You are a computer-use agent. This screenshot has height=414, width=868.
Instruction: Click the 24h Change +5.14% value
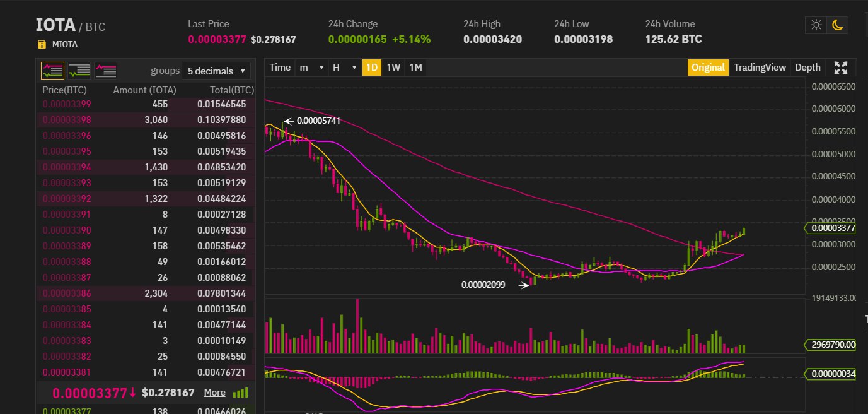point(411,39)
